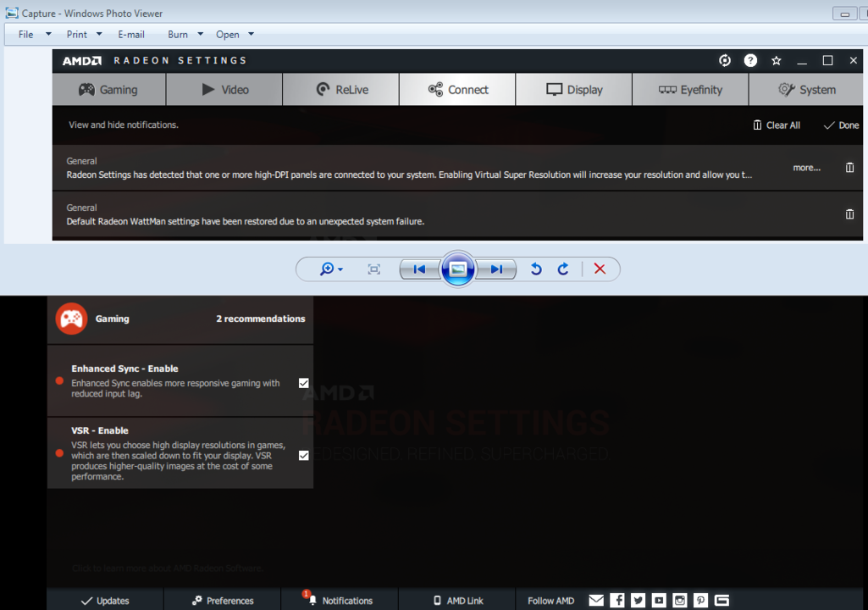Click the AMD logo in Radeon title bar
The image size is (868, 610).
point(82,60)
